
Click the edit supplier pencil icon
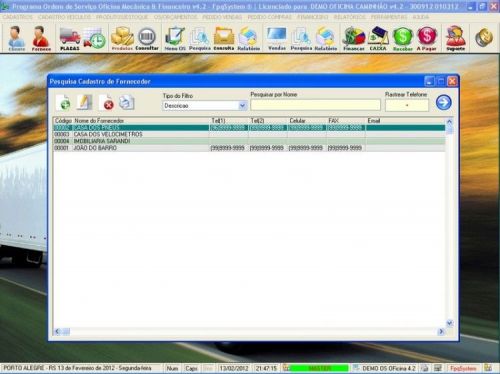[84, 102]
